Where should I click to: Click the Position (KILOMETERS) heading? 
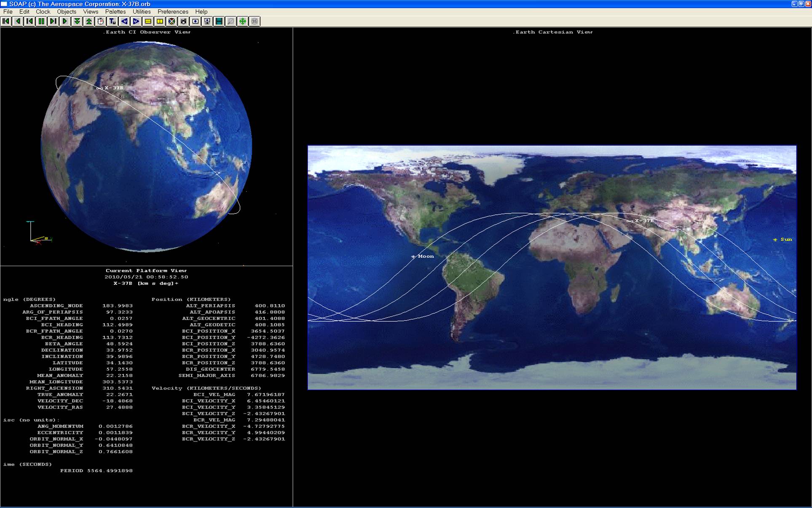(191, 299)
